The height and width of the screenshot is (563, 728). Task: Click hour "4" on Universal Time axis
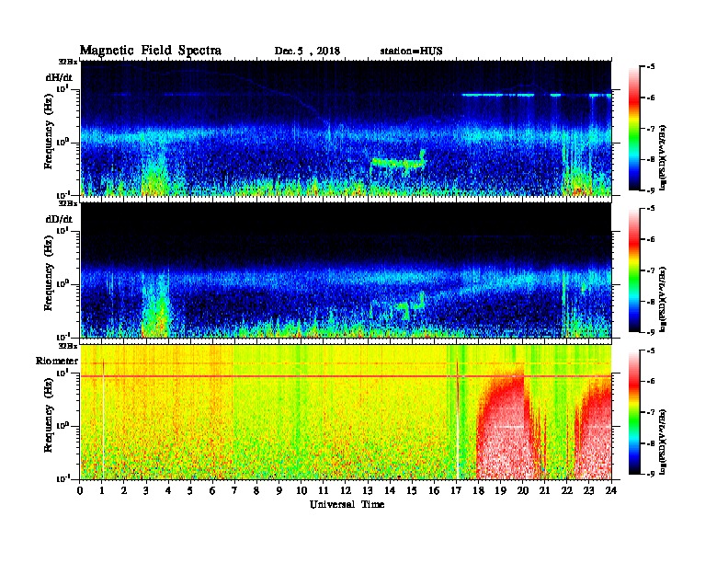[168, 491]
